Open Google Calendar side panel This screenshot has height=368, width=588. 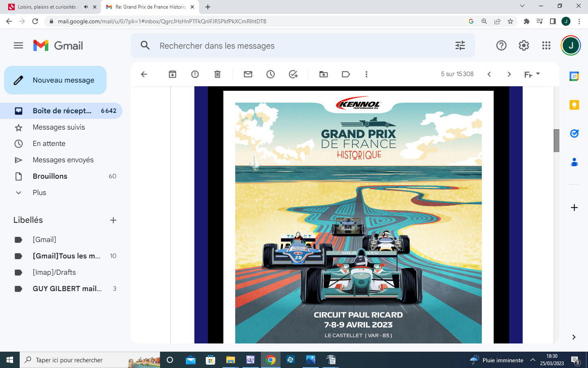tap(574, 76)
